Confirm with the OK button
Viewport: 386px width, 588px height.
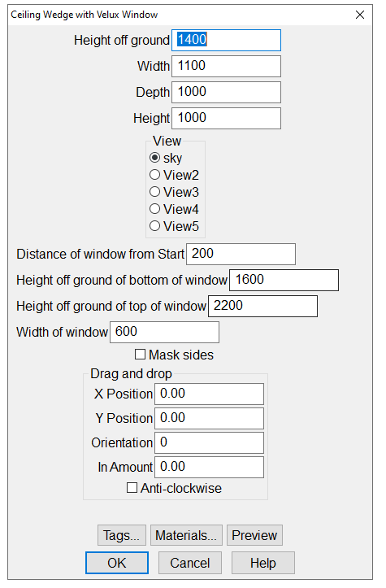117,563
